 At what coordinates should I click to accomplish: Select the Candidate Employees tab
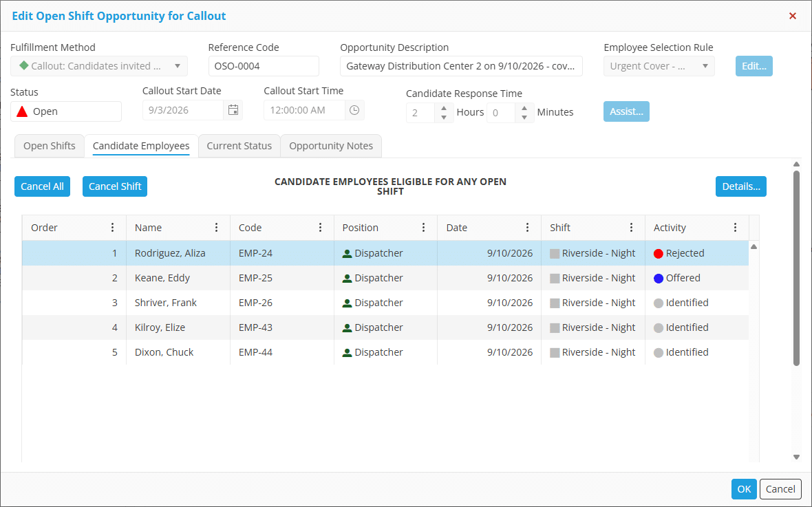pos(141,146)
